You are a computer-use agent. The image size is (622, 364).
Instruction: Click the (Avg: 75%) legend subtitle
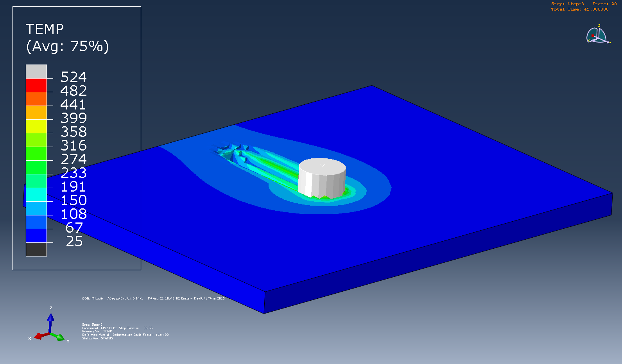(67, 47)
